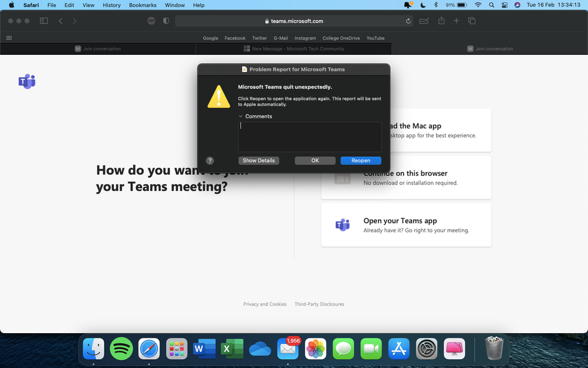The height and width of the screenshot is (368, 588).
Task: Open Finder from the Dock
Action: click(x=93, y=349)
